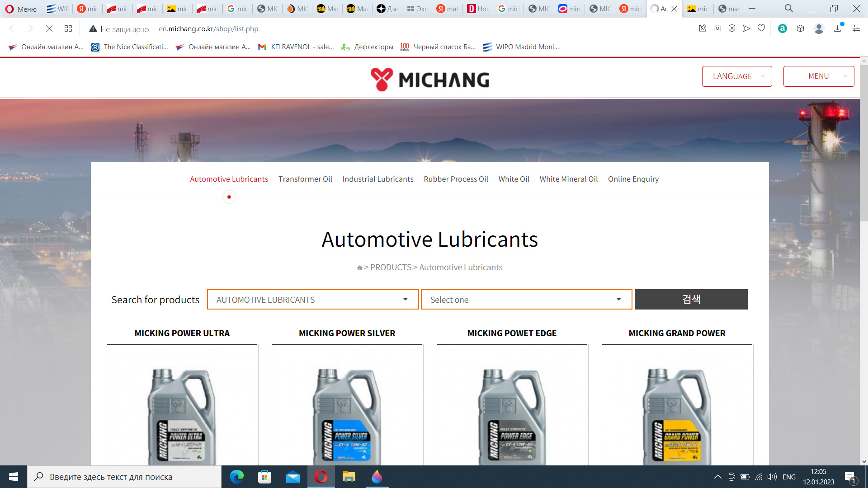Switch to Transformer Oil tab

[305, 179]
